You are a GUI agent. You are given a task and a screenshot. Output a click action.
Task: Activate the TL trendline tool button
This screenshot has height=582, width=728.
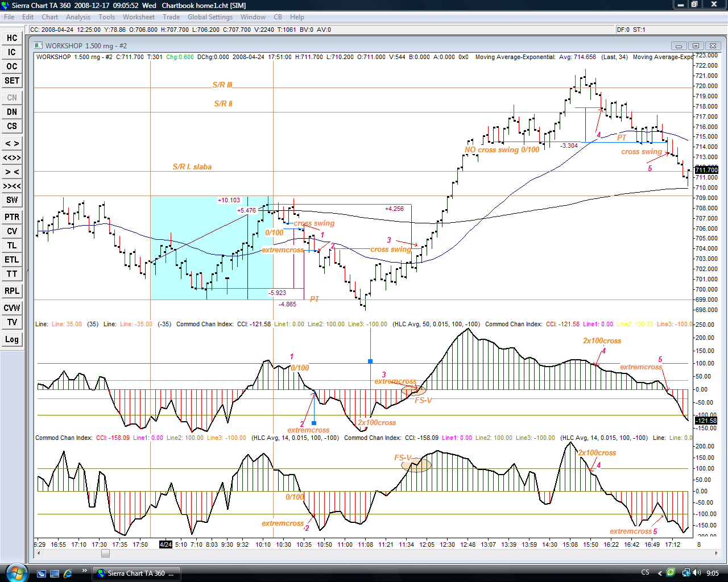pyautogui.click(x=12, y=246)
